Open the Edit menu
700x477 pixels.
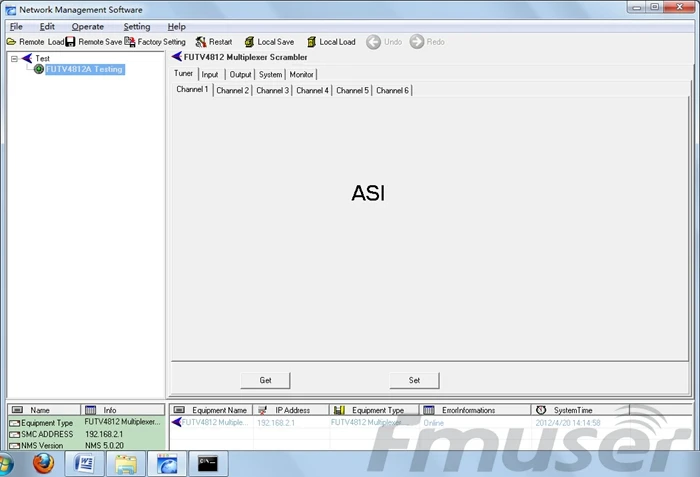click(47, 27)
